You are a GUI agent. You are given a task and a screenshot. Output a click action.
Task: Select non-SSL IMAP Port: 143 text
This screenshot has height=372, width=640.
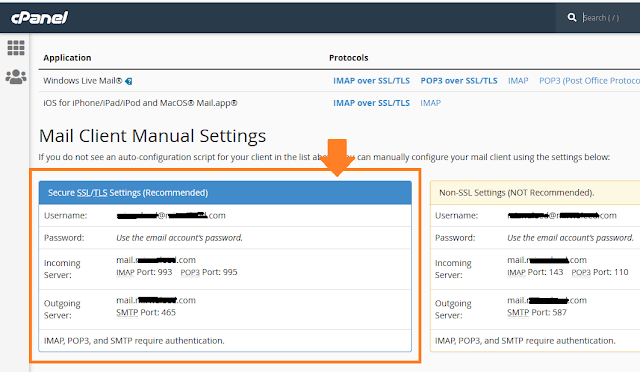click(535, 272)
